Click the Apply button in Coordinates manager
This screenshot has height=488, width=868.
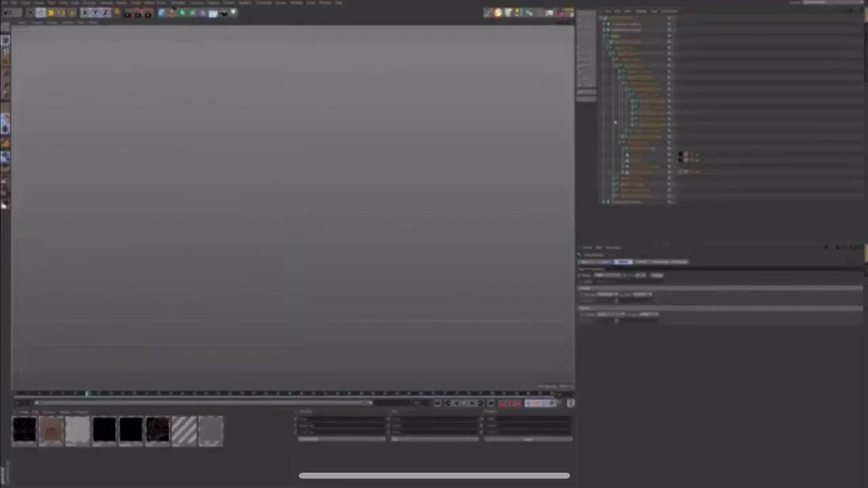tap(528, 439)
